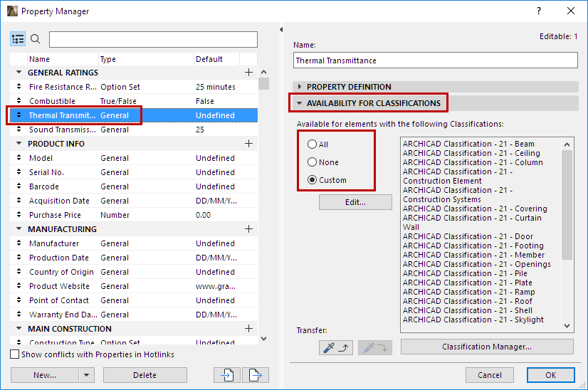The width and height of the screenshot is (588, 390).
Task: Select the None availability radio button
Action: click(312, 162)
